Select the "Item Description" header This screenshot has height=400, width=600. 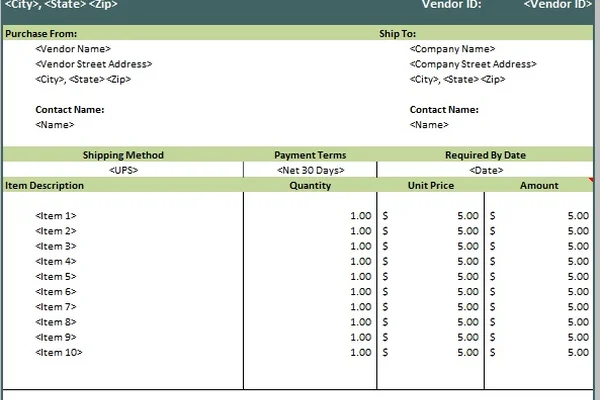click(44, 186)
